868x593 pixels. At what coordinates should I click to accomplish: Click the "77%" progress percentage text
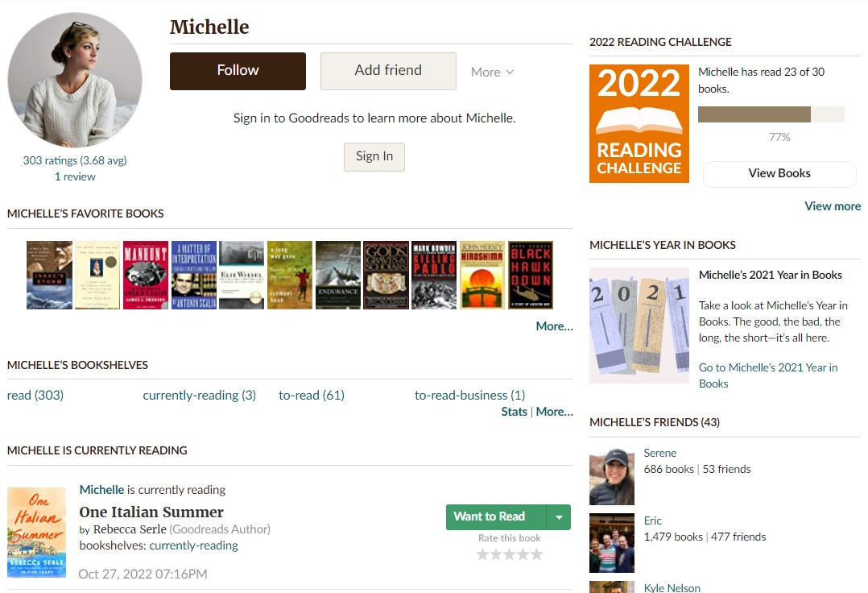pos(779,137)
